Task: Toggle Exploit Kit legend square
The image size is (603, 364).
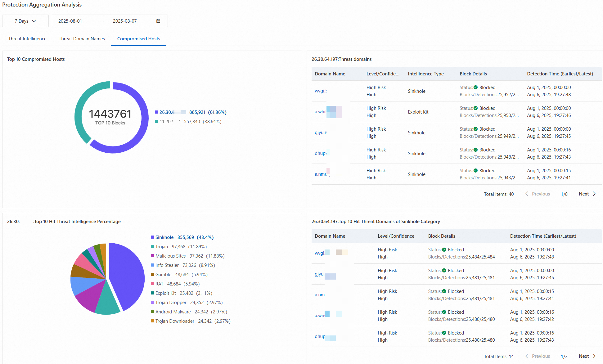Action: click(x=152, y=293)
